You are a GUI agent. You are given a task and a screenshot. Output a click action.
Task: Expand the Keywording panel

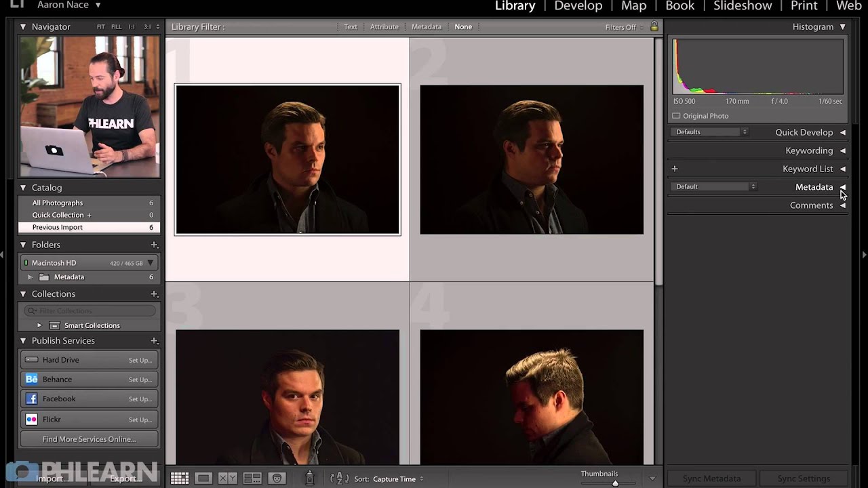coord(843,151)
